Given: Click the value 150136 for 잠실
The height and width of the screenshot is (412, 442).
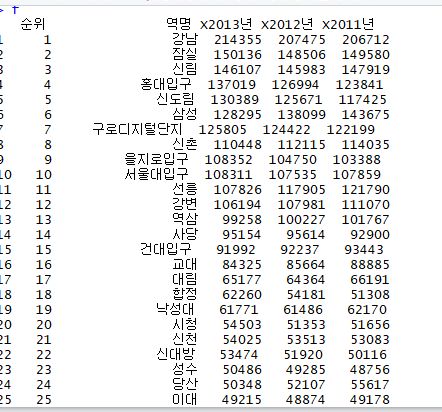Looking at the screenshot, I should 238,55.
